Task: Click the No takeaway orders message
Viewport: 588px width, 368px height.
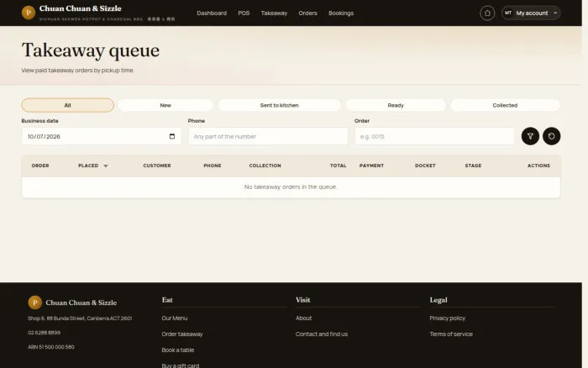Action: click(x=291, y=187)
